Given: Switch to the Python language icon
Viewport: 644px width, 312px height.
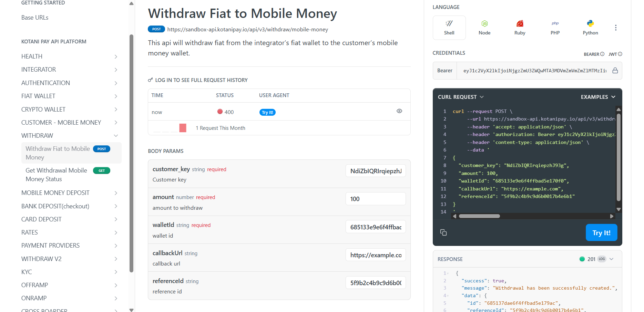Looking at the screenshot, I should coord(590,23).
